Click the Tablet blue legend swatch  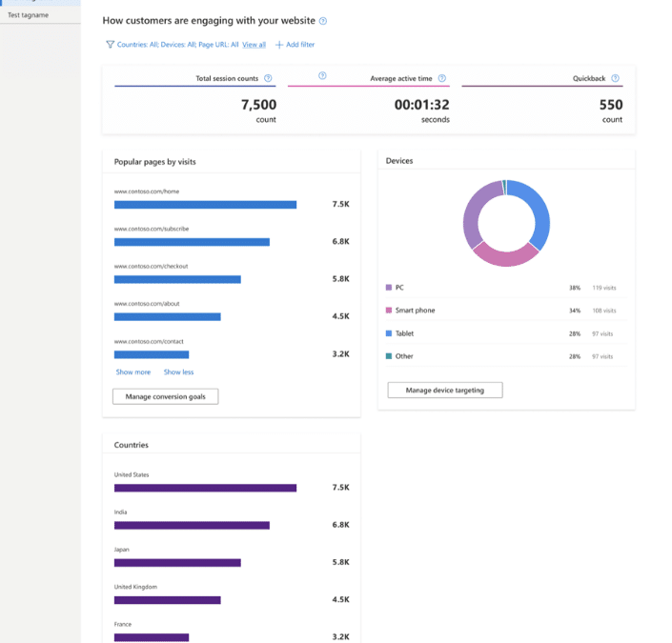(389, 333)
